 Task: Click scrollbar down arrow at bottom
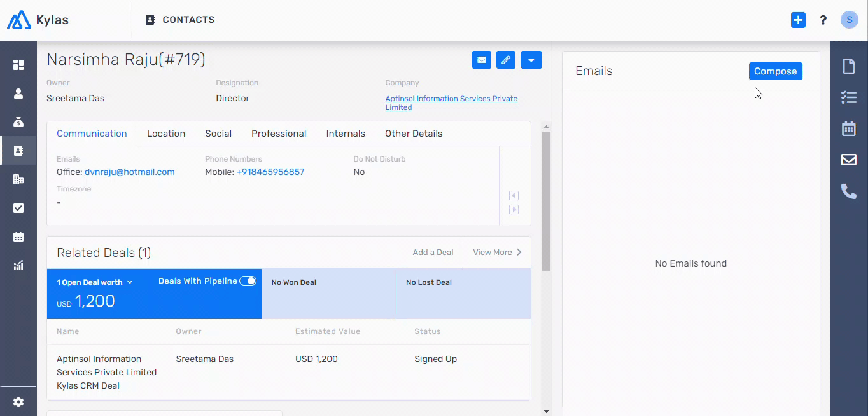tap(546, 412)
